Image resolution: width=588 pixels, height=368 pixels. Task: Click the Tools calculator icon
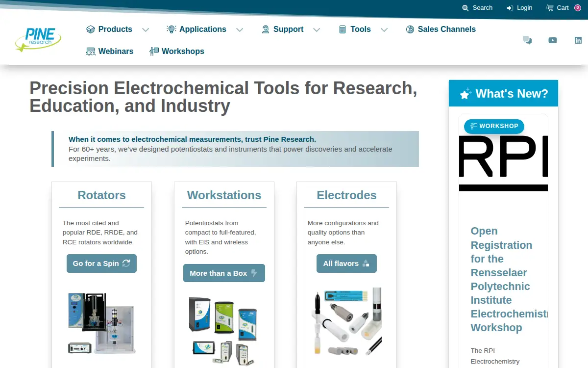point(343,29)
